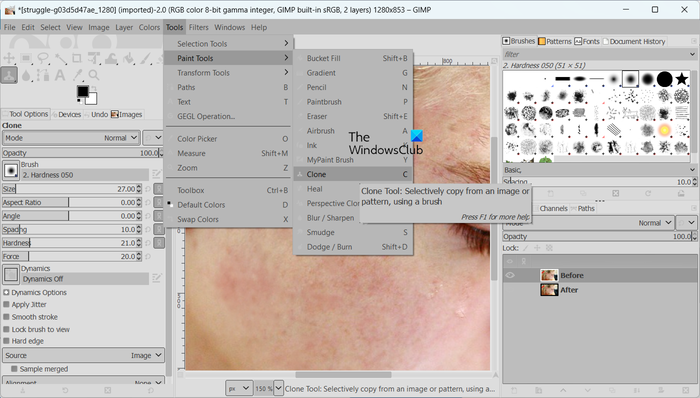The image size is (700, 398).
Task: Toggle Apply Jitter checkbox
Action: pyautogui.click(x=6, y=304)
